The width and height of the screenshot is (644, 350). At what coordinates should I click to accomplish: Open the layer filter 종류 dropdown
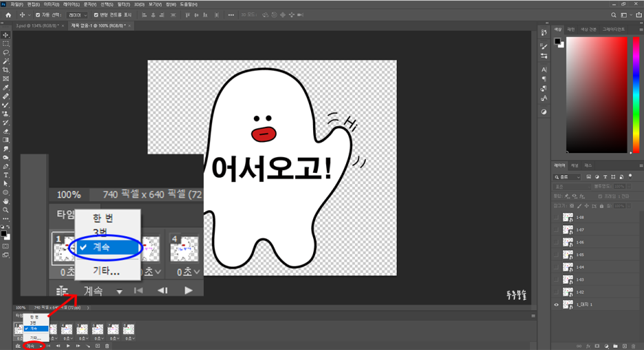567,177
